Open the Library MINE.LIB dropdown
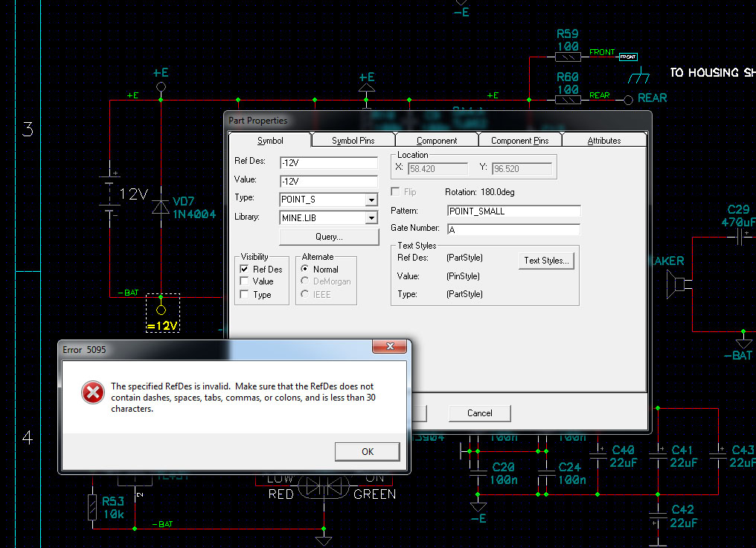 [371, 218]
